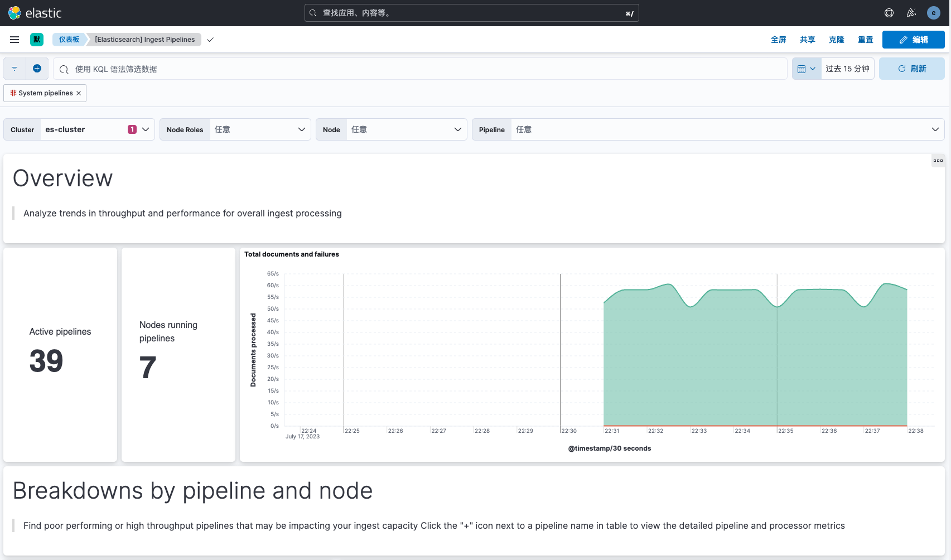Open the 过去 15 分钟 time range
951x560 pixels.
point(847,69)
